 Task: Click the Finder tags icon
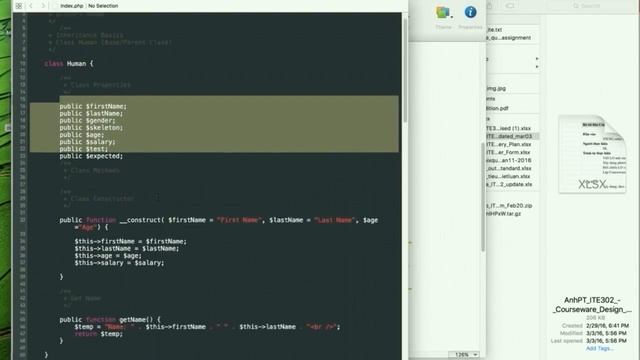tap(509, 6)
